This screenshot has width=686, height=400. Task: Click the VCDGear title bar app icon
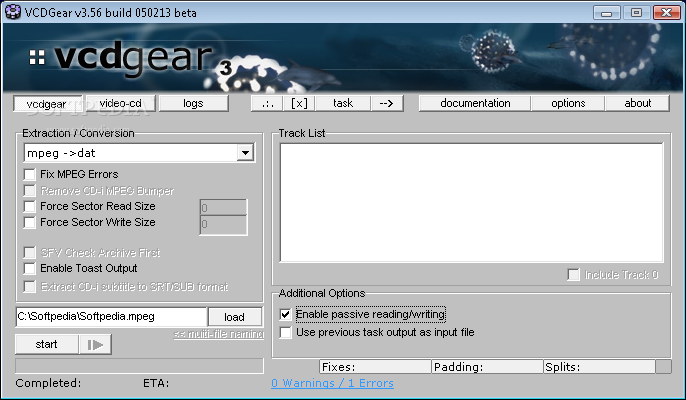pyautogui.click(x=12, y=12)
